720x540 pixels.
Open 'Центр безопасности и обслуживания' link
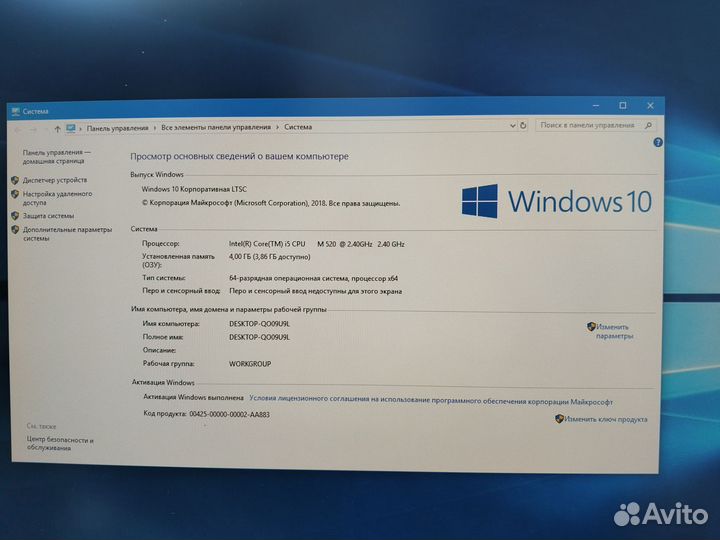(x=60, y=444)
